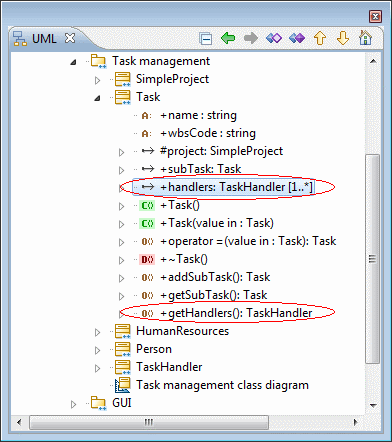Click the association icon beside #project
392x442 pixels.
pyautogui.click(x=148, y=151)
